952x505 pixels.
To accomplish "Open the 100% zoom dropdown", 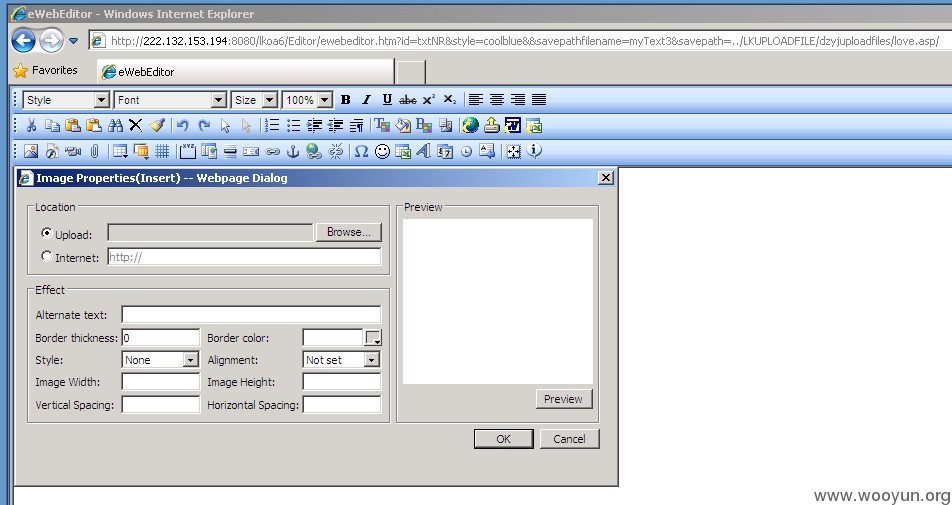I will pos(325,100).
